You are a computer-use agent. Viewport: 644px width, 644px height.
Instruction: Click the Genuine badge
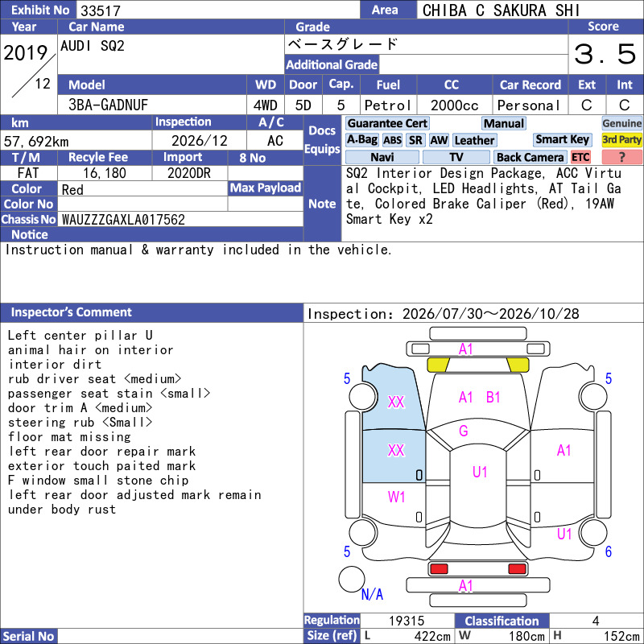point(621,123)
